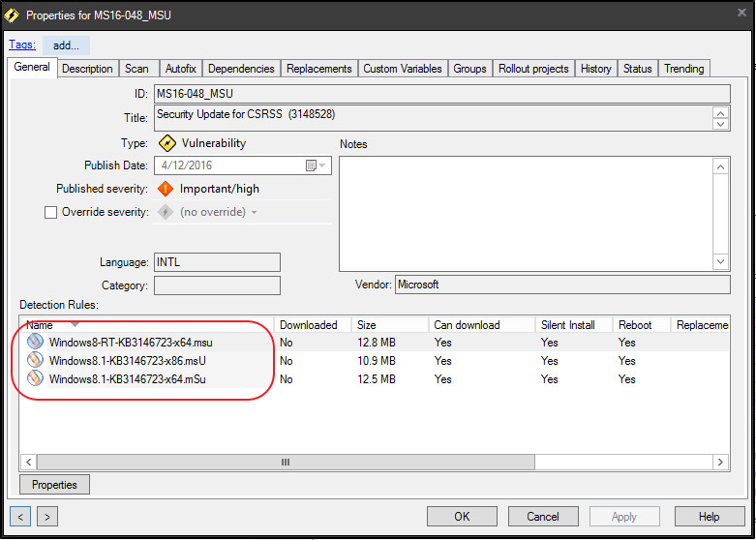Open the Autofix tab
The image size is (756, 540).
(x=180, y=69)
